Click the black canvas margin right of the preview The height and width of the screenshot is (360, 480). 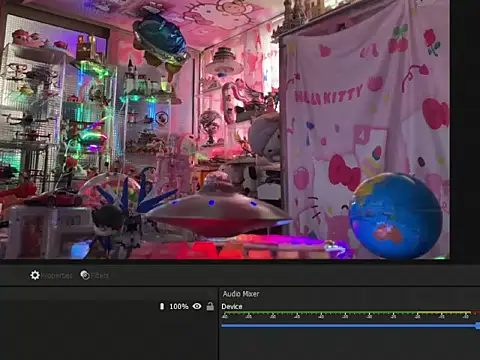(465, 129)
